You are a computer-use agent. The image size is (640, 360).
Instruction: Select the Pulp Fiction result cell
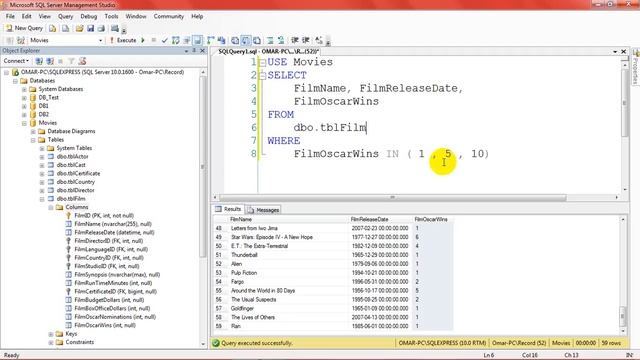coord(288,273)
